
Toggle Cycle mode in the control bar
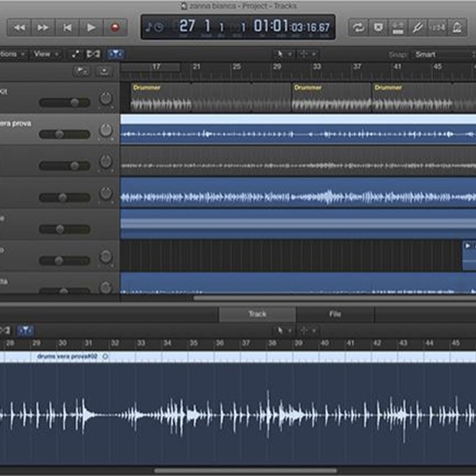[x=357, y=27]
